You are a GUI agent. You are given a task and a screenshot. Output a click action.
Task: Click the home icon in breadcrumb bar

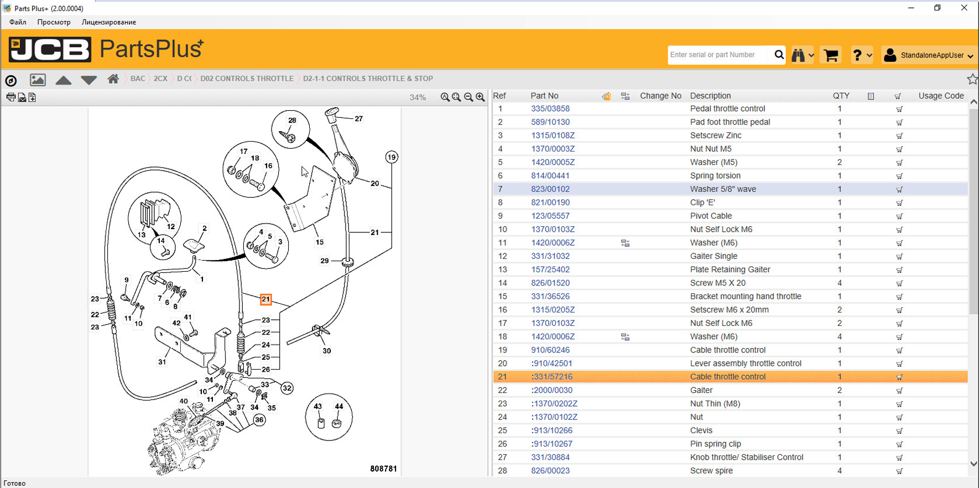point(113,79)
